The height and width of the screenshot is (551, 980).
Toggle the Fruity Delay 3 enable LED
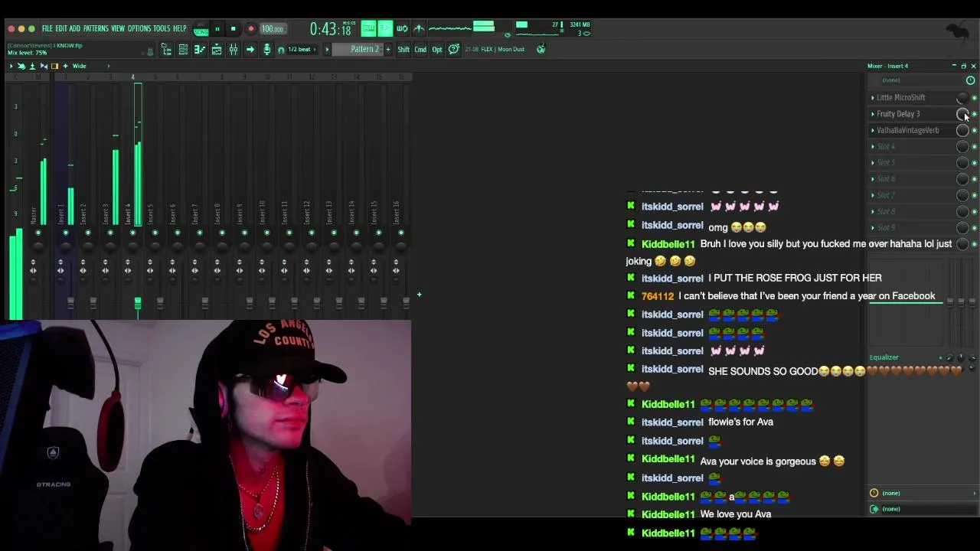[974, 114]
